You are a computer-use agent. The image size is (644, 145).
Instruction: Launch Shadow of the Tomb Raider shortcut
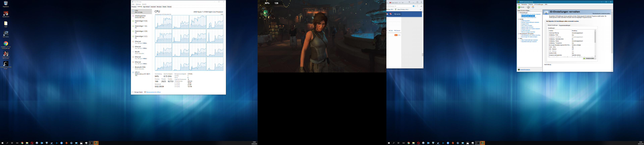click(x=6, y=65)
